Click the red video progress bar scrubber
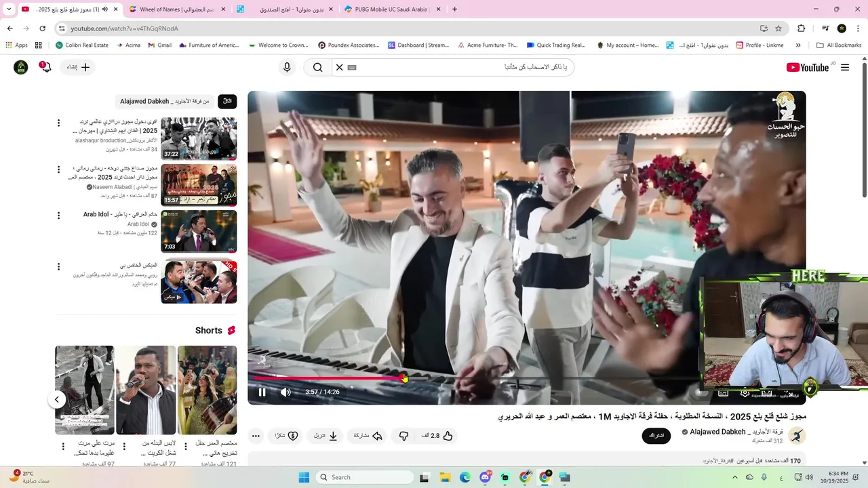The height and width of the screenshot is (488, 868). [404, 378]
